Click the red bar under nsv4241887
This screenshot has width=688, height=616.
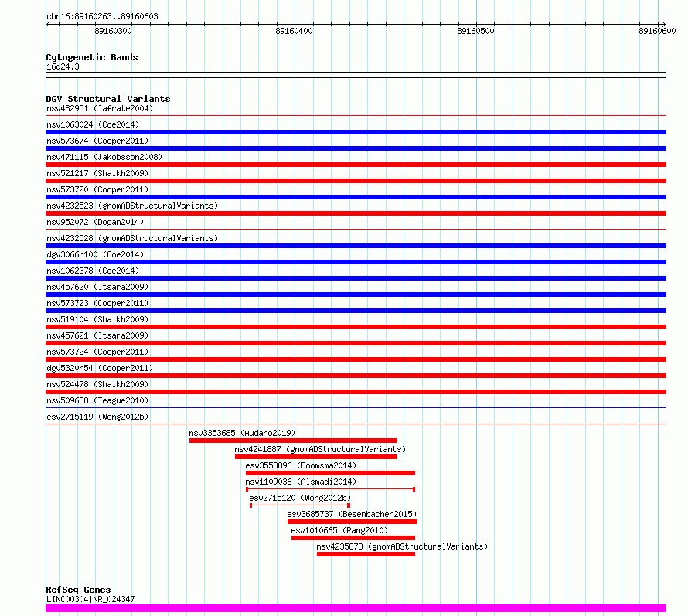click(316, 457)
